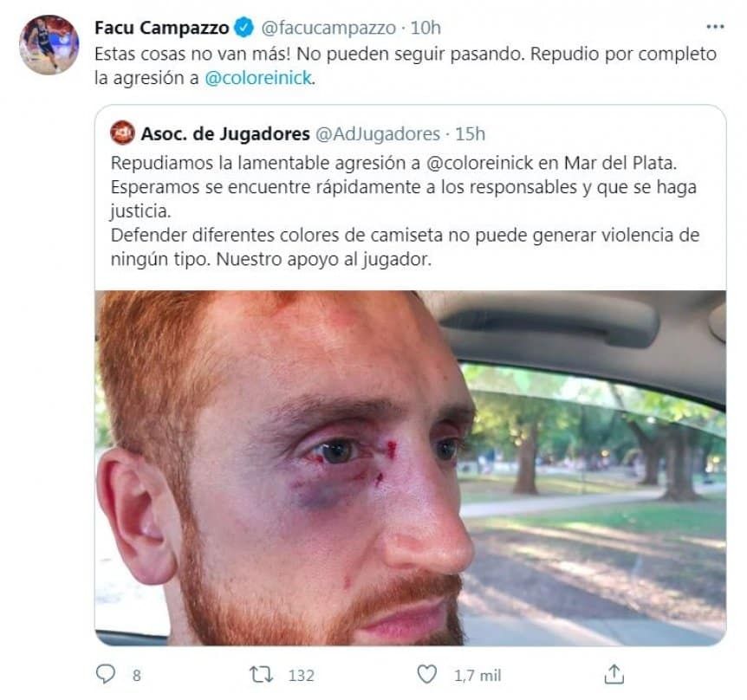Open the @facucampazzo handle link

(x=328, y=28)
